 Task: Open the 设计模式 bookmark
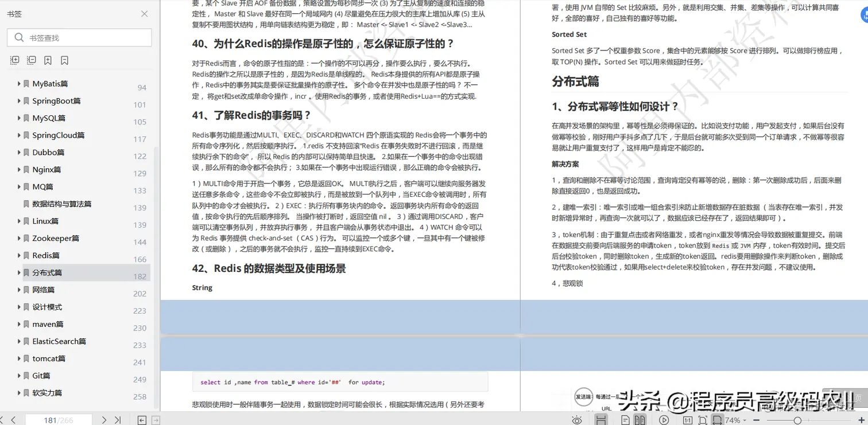point(47,307)
